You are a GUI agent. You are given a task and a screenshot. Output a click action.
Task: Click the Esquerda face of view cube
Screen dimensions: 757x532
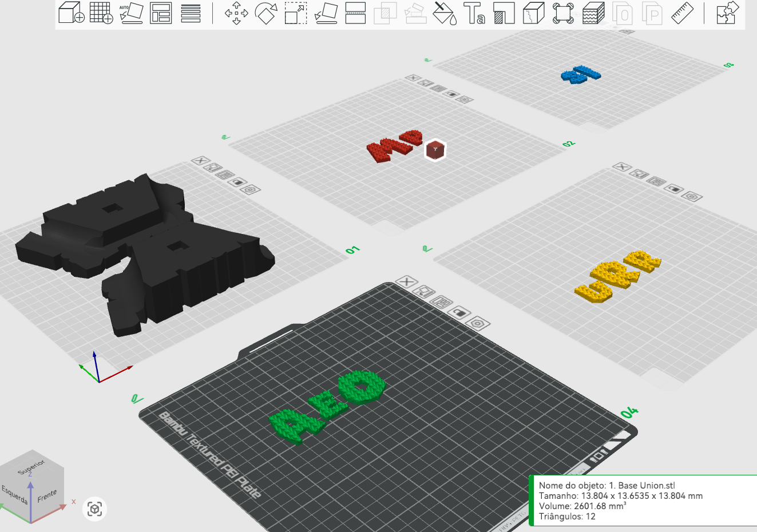point(15,494)
